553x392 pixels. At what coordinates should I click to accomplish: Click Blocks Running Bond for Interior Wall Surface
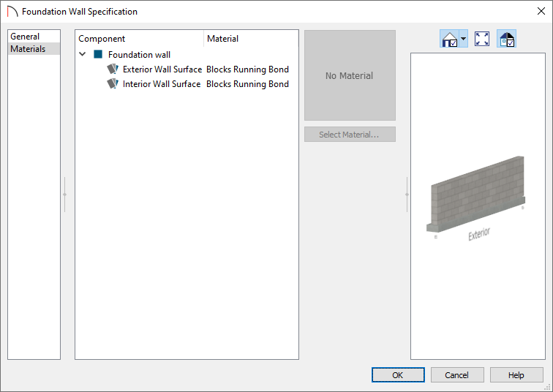pyautogui.click(x=247, y=84)
